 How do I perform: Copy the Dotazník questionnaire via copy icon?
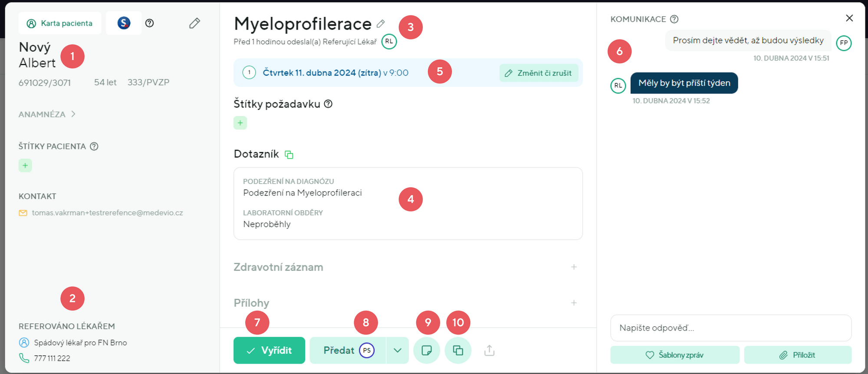(x=289, y=155)
